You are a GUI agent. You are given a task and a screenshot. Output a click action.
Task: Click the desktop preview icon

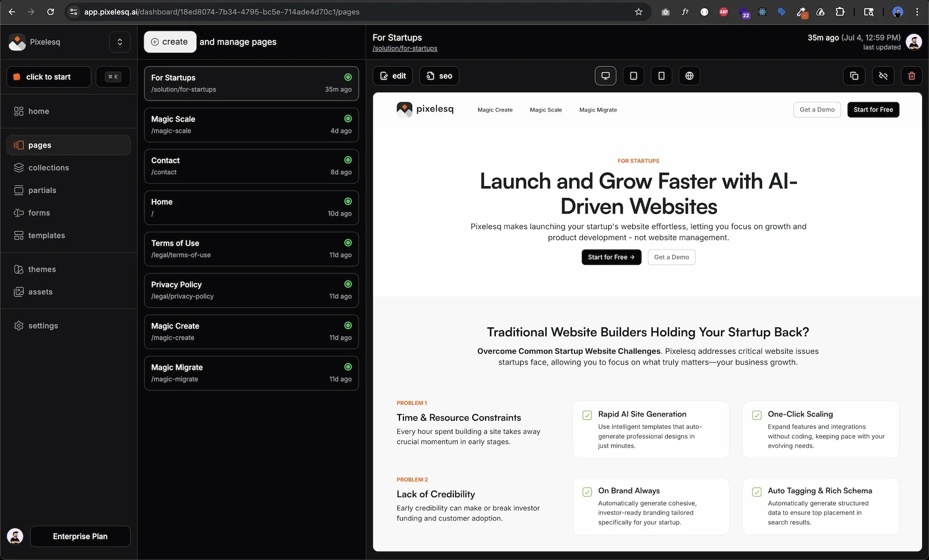[x=605, y=76]
